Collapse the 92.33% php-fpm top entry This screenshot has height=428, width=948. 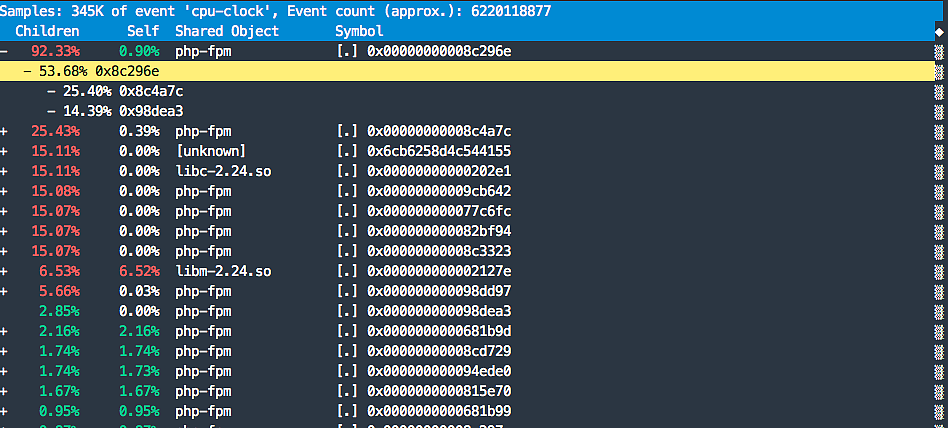tap(6, 51)
